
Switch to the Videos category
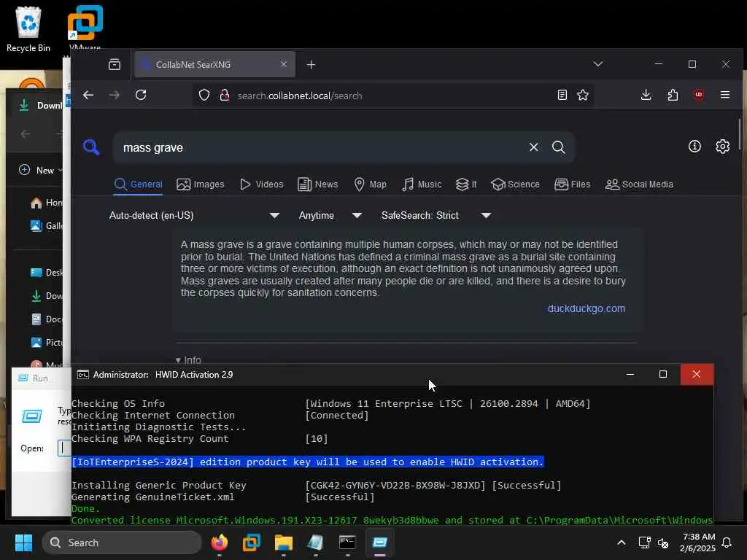[262, 184]
